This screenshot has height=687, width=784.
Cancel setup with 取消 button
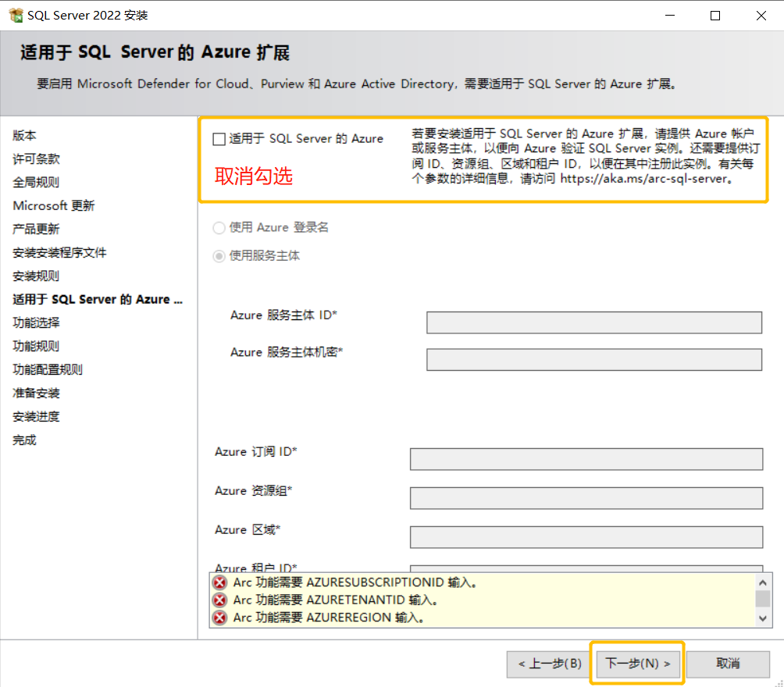pos(728,664)
